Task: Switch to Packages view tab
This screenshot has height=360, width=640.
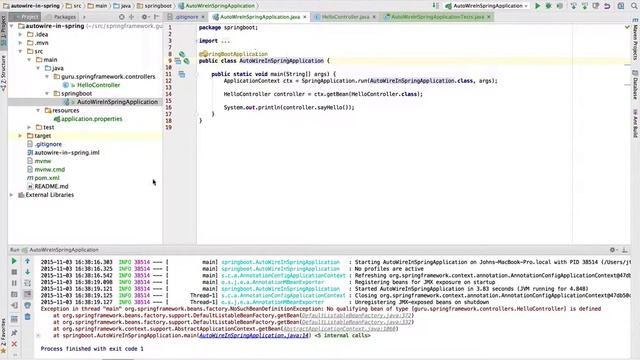Action: (x=61, y=17)
